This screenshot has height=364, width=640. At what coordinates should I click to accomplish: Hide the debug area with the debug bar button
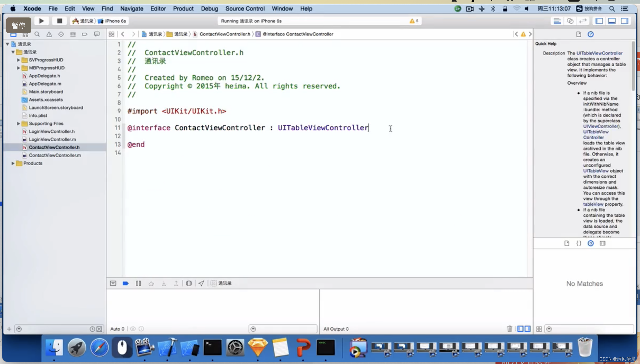coord(113,283)
